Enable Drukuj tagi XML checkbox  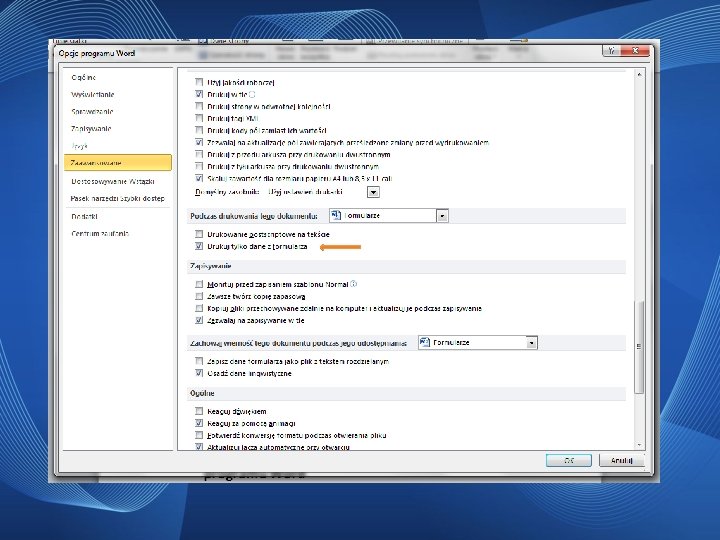pos(199,118)
